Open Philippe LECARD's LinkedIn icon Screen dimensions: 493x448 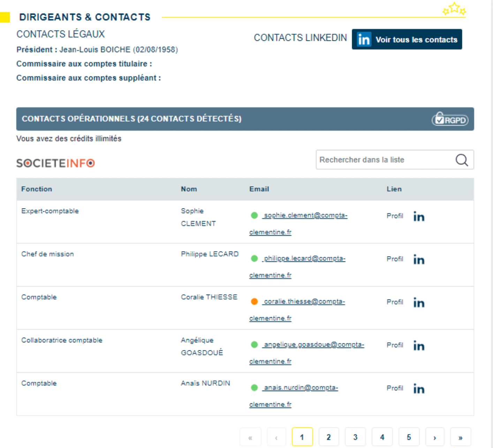point(418,260)
